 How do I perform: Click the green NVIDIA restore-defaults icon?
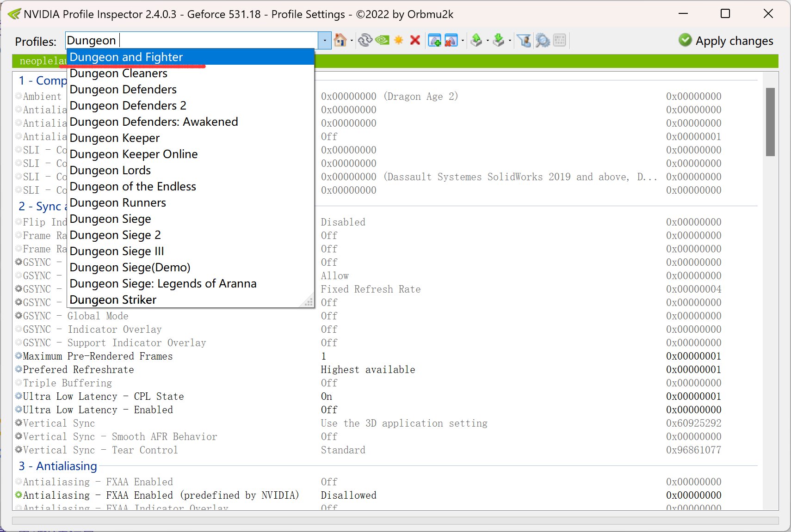382,41
